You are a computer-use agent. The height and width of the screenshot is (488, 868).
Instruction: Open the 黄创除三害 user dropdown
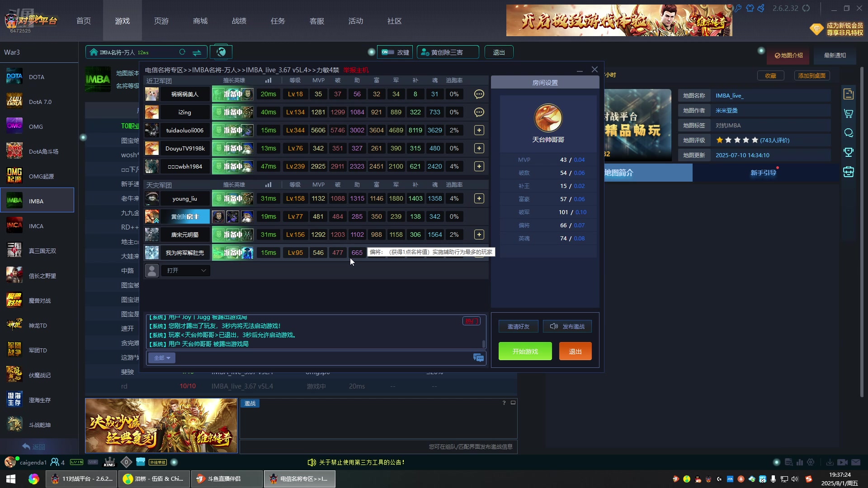pyautogui.click(x=448, y=52)
